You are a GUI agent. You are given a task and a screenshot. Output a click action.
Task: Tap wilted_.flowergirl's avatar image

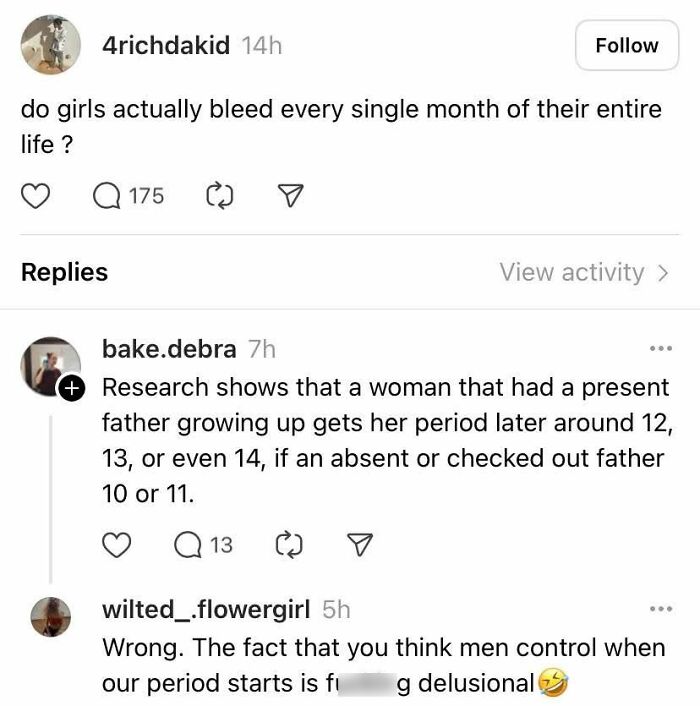(x=50, y=617)
